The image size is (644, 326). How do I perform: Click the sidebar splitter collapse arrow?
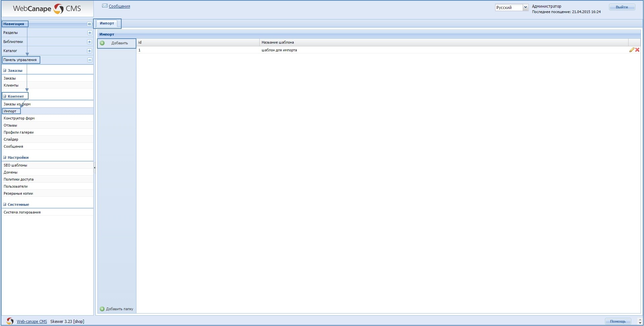coord(95,168)
